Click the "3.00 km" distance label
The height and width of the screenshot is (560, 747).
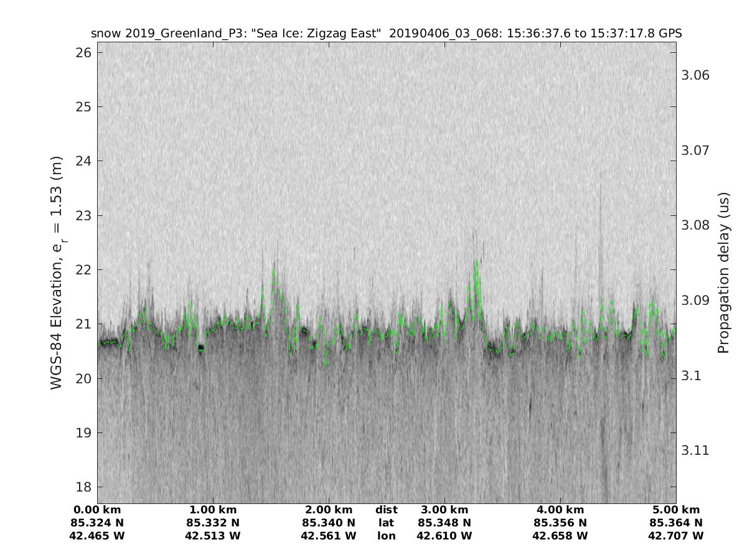click(444, 510)
